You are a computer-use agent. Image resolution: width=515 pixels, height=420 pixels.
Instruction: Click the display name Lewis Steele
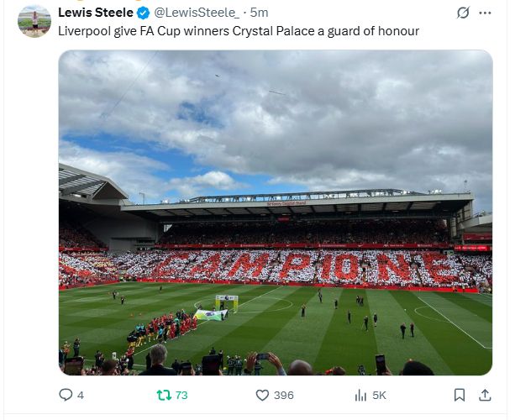pos(96,13)
